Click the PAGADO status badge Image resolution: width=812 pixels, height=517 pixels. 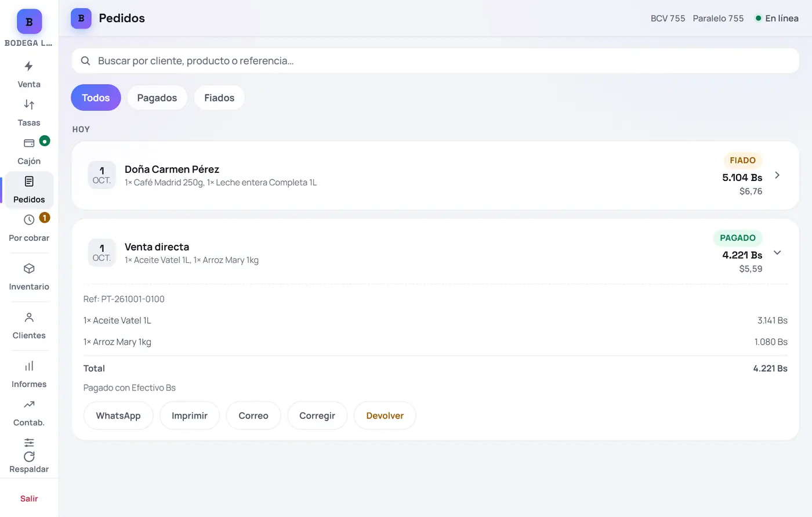click(738, 238)
